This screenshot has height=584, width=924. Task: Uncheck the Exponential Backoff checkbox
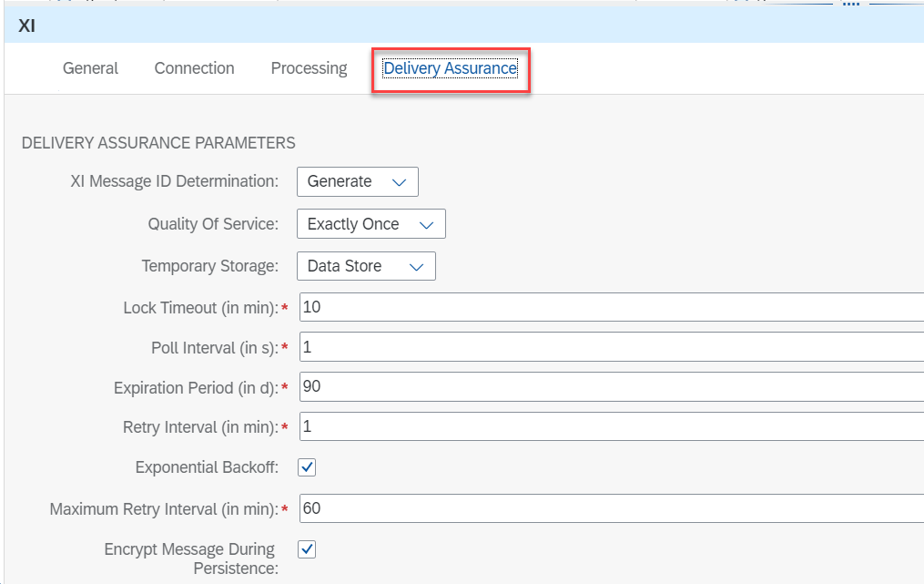(307, 467)
